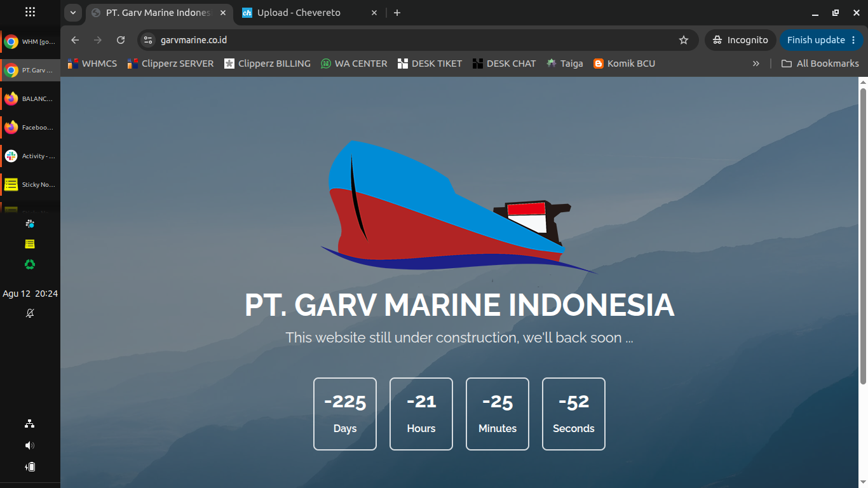The width and height of the screenshot is (868, 488).
Task: Click the Days countdown box
Action: click(x=345, y=414)
